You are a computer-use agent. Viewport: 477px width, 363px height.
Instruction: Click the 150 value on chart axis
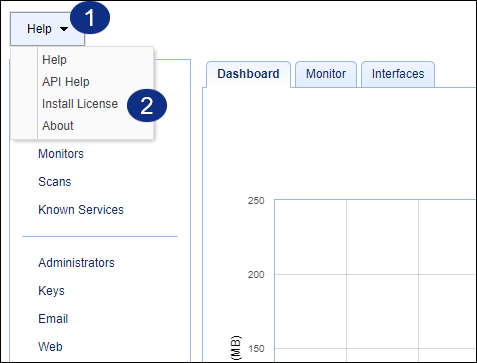[256, 349]
